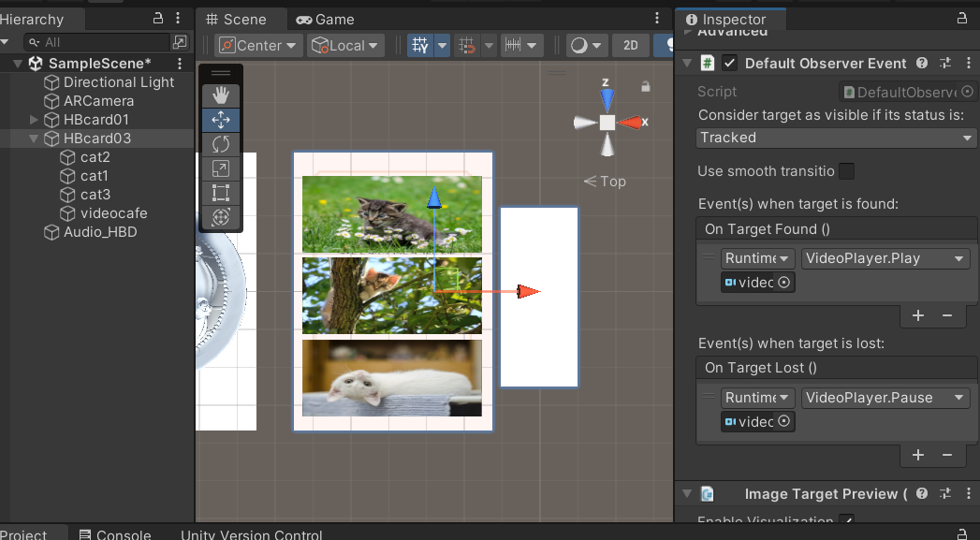Click the snap increment icon

coord(513,45)
